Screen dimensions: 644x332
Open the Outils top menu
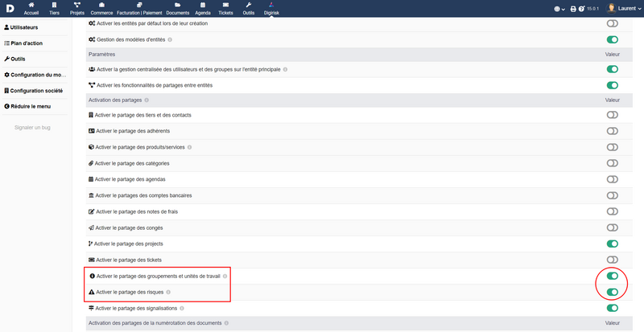[x=249, y=8]
